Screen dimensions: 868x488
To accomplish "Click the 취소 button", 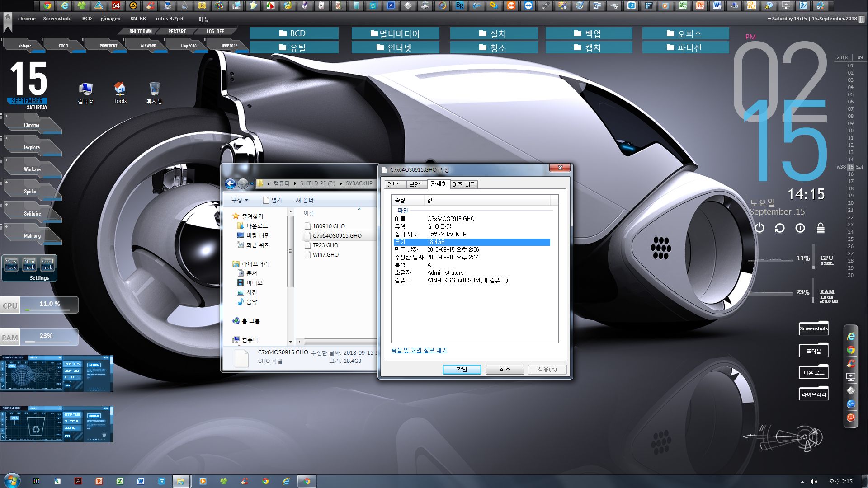I will click(x=505, y=369).
